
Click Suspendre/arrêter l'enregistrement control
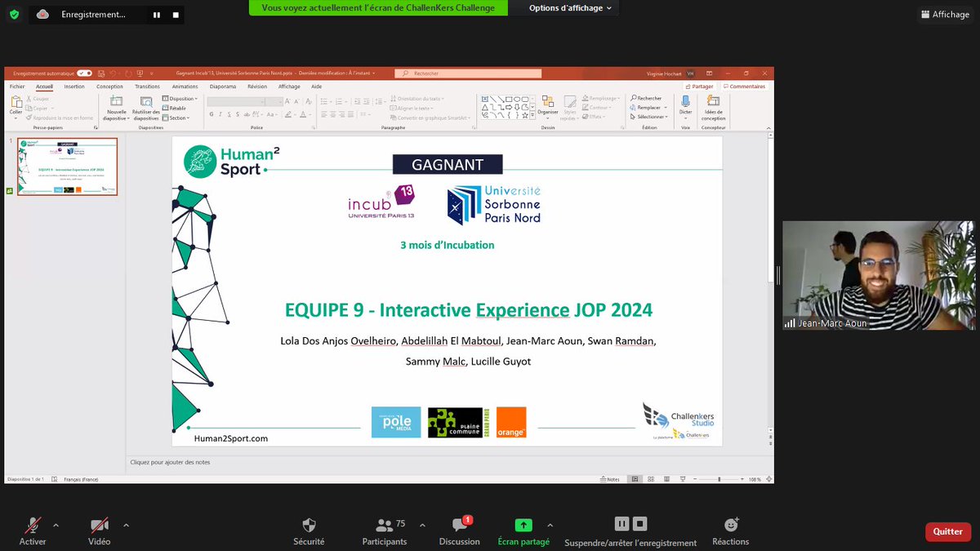pyautogui.click(x=630, y=531)
